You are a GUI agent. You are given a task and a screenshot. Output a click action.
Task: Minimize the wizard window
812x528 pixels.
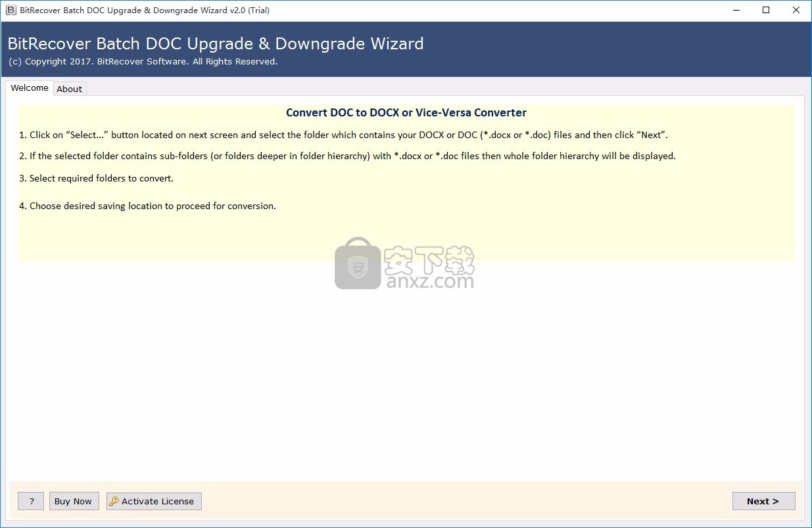[x=735, y=10]
